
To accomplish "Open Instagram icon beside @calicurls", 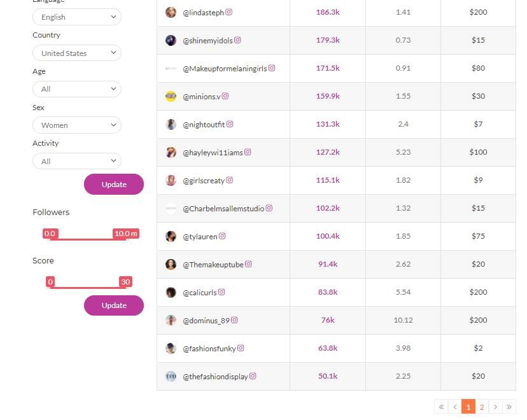I will (x=221, y=292).
